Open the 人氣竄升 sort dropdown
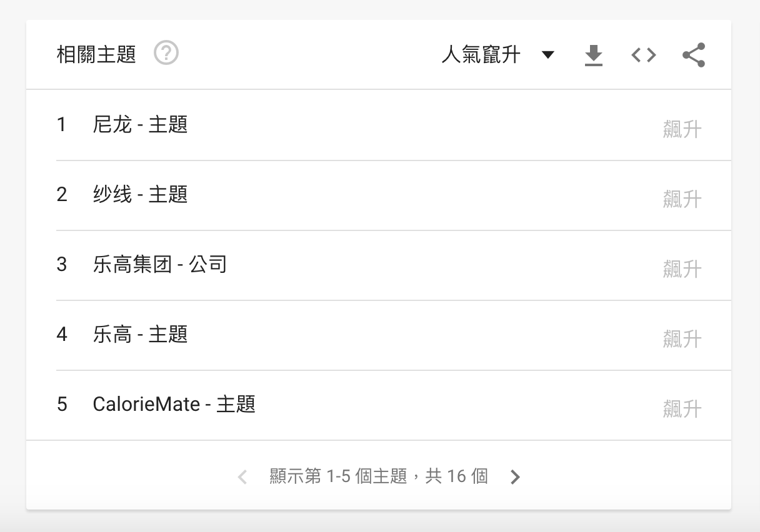 (x=481, y=55)
